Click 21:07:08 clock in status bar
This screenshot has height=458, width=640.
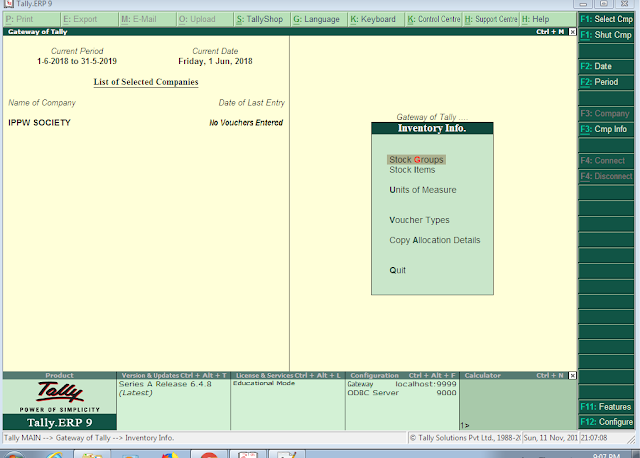point(594,438)
